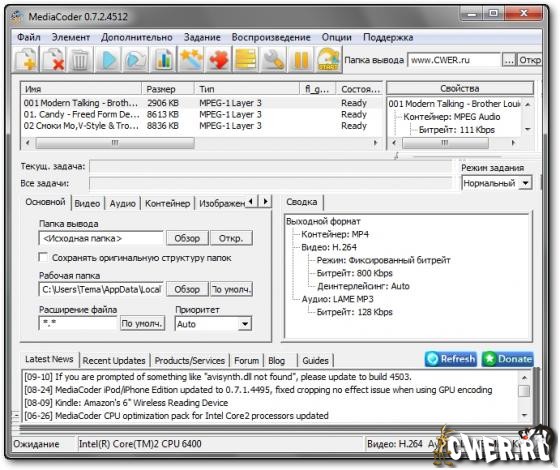The width and height of the screenshot is (560, 470).
Task: Click the Donate button
Action: (x=508, y=359)
